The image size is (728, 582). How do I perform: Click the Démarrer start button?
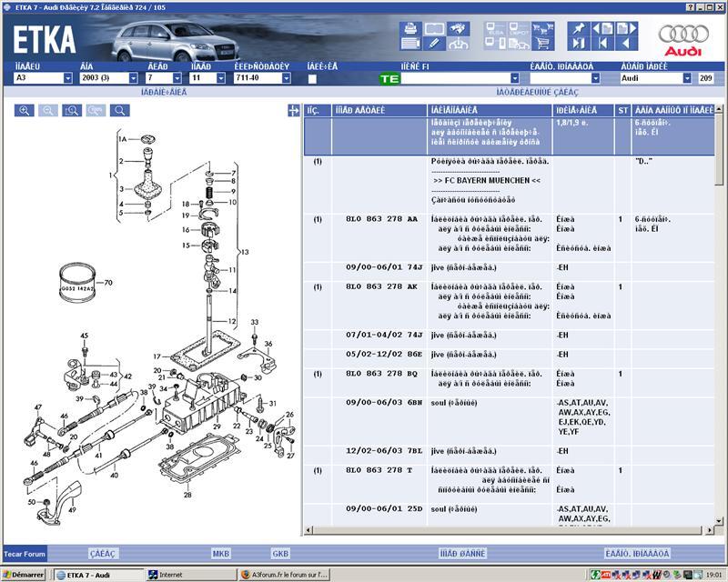point(24,575)
